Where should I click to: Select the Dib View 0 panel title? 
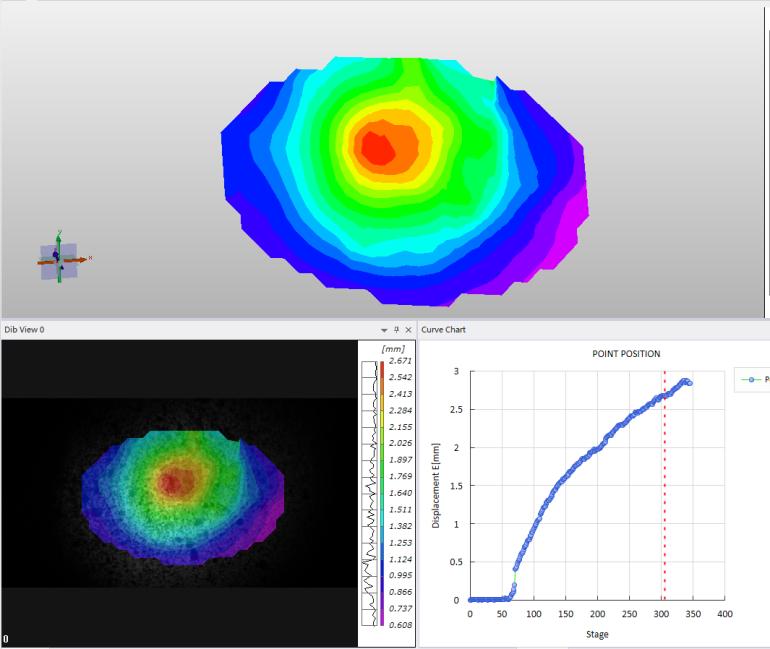(x=24, y=329)
